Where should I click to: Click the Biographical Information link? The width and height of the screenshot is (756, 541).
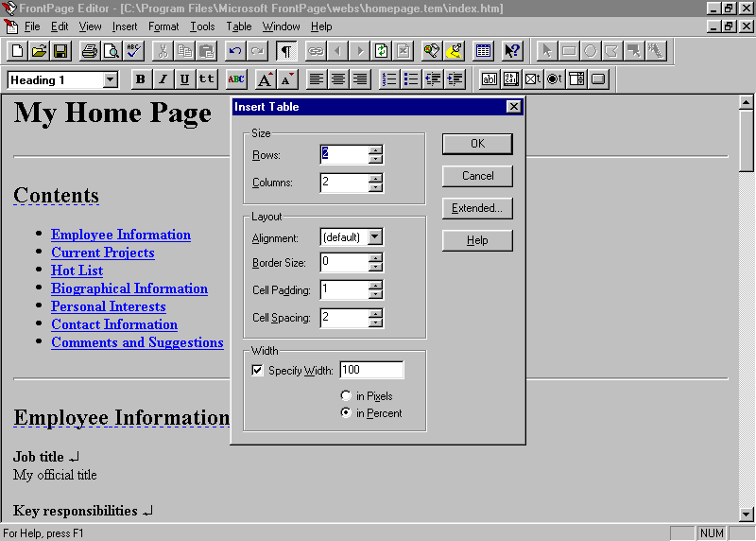point(129,288)
